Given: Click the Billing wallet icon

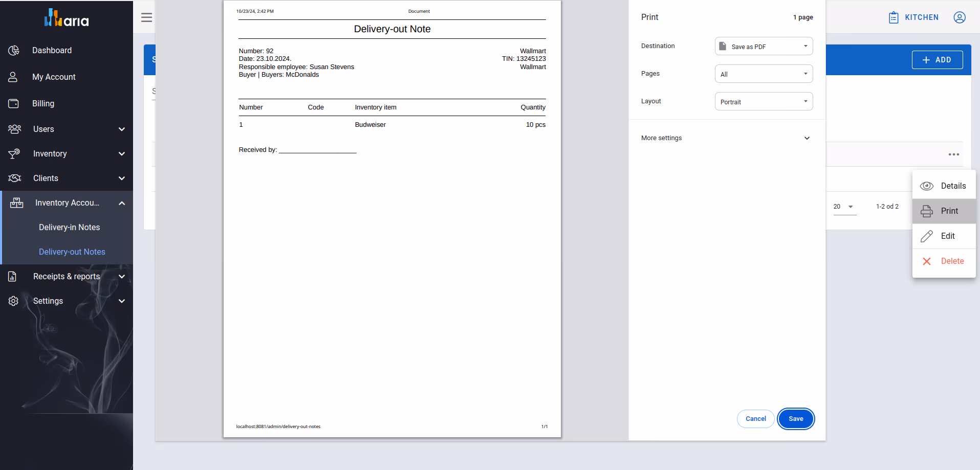Looking at the screenshot, I should (14, 103).
